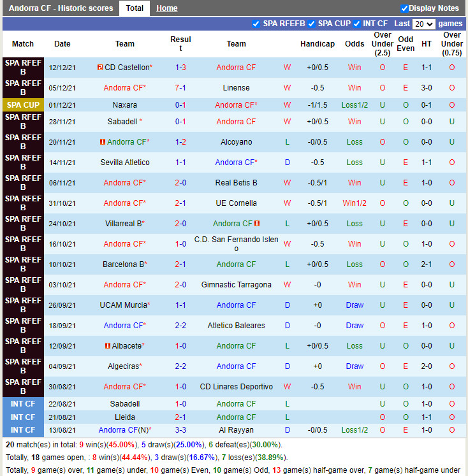Viewport: 468px width, 476px height.
Task: Open the Linense team link
Action: 236,88
